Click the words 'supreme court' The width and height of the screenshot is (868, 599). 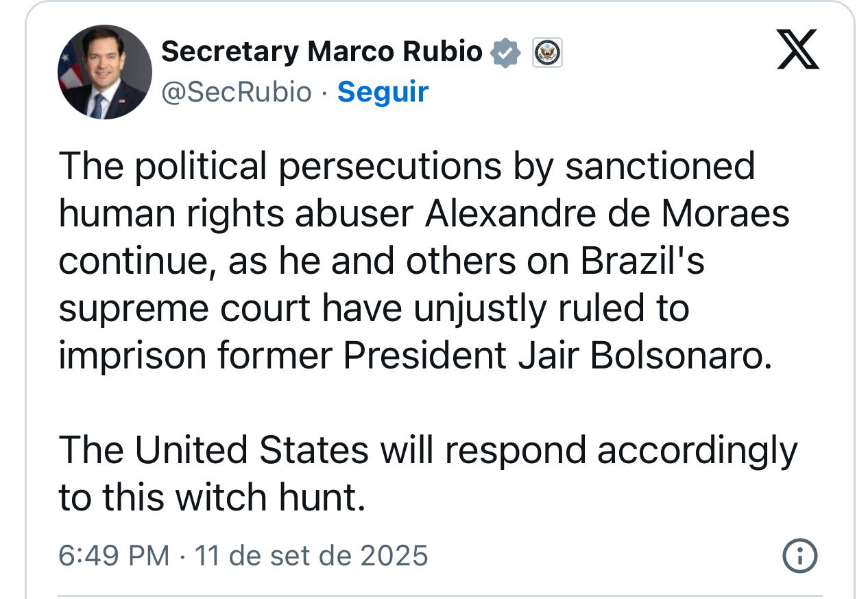tap(184, 309)
